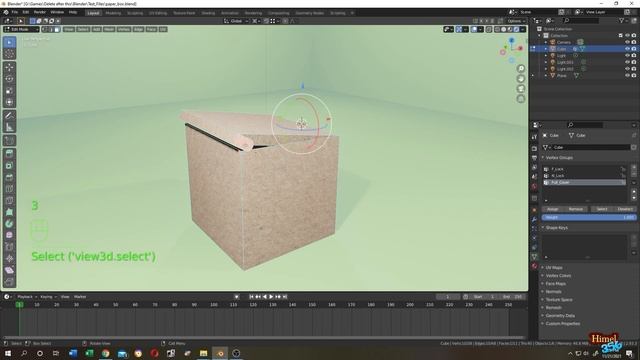The width and height of the screenshot is (640, 360).
Task: Hide the Camera object in the outliner
Action: [x=627, y=42]
